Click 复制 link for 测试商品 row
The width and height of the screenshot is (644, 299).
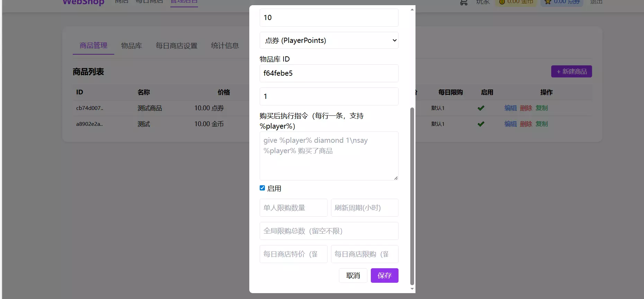pyautogui.click(x=542, y=108)
